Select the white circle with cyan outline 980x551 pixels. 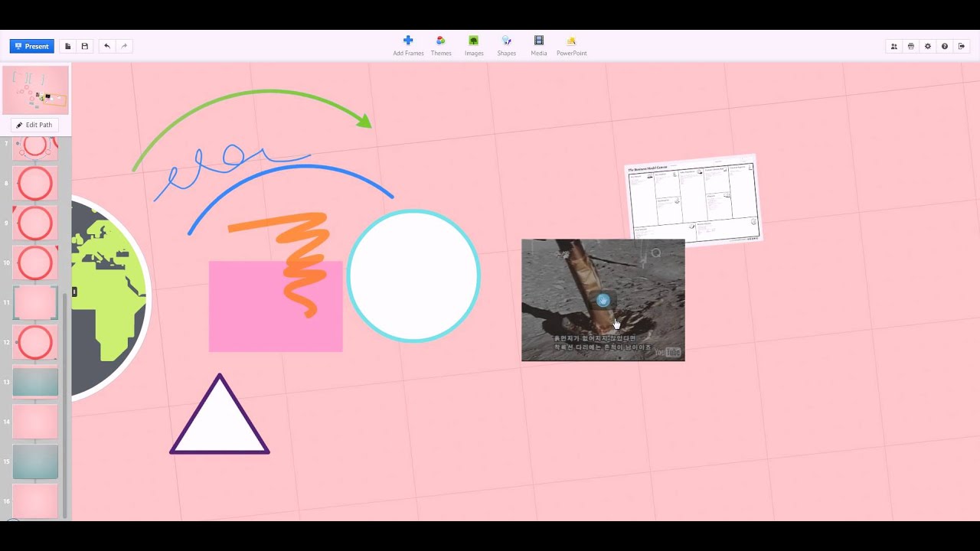pyautogui.click(x=413, y=276)
